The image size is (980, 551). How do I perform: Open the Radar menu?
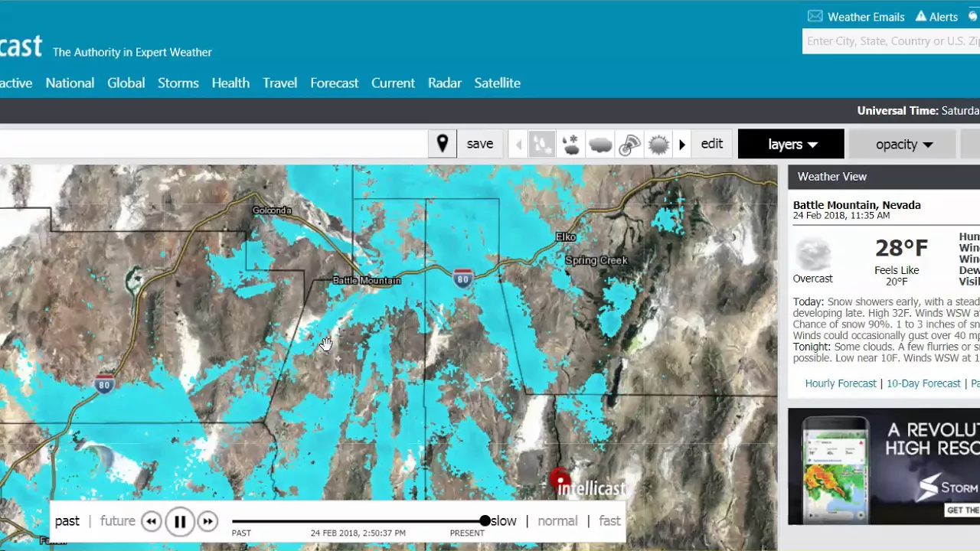(x=445, y=83)
